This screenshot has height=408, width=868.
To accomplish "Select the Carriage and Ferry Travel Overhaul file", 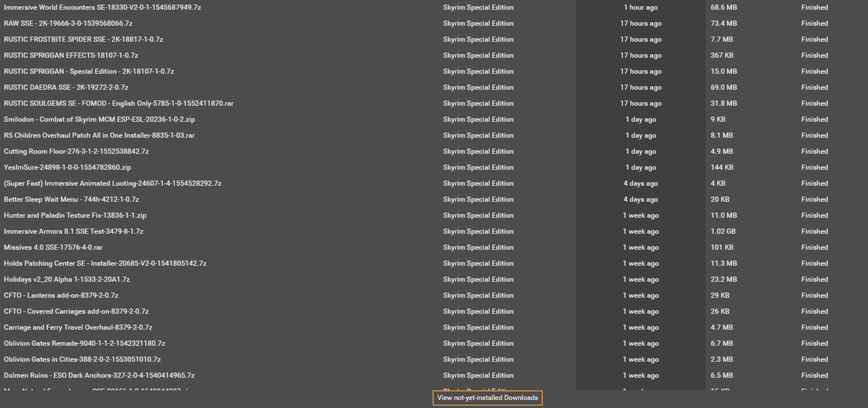I will coord(78,327).
